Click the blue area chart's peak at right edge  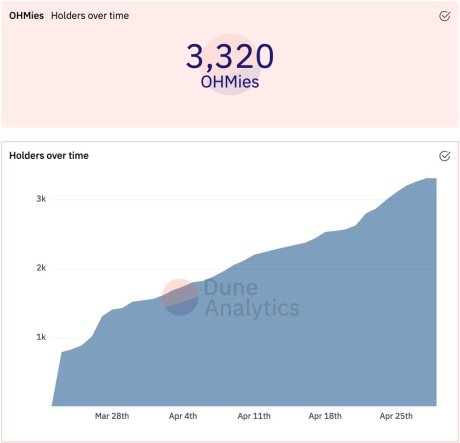click(x=432, y=179)
